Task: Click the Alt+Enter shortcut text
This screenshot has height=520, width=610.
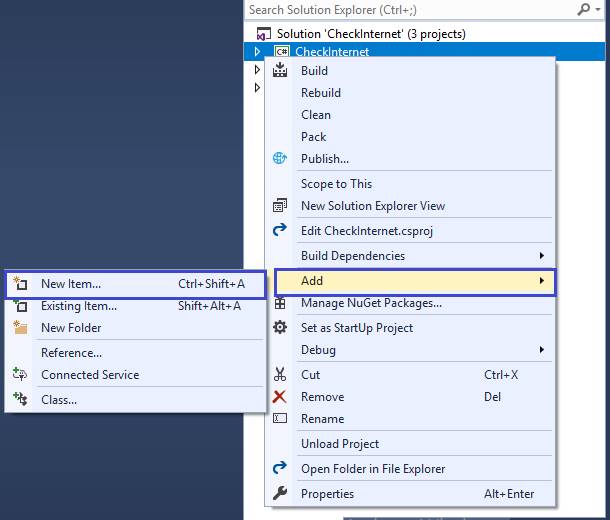Action: (509, 494)
